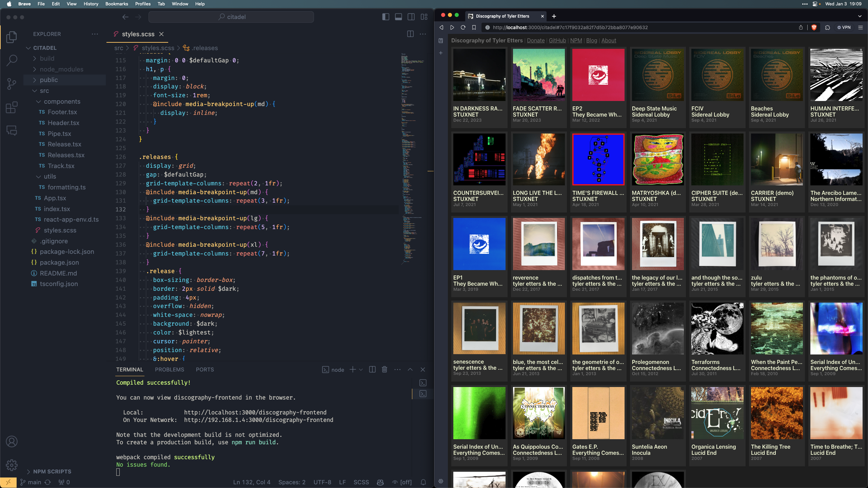Click the synchronize changes icon beside main
This screenshot has width=868, height=488.
[x=48, y=482]
